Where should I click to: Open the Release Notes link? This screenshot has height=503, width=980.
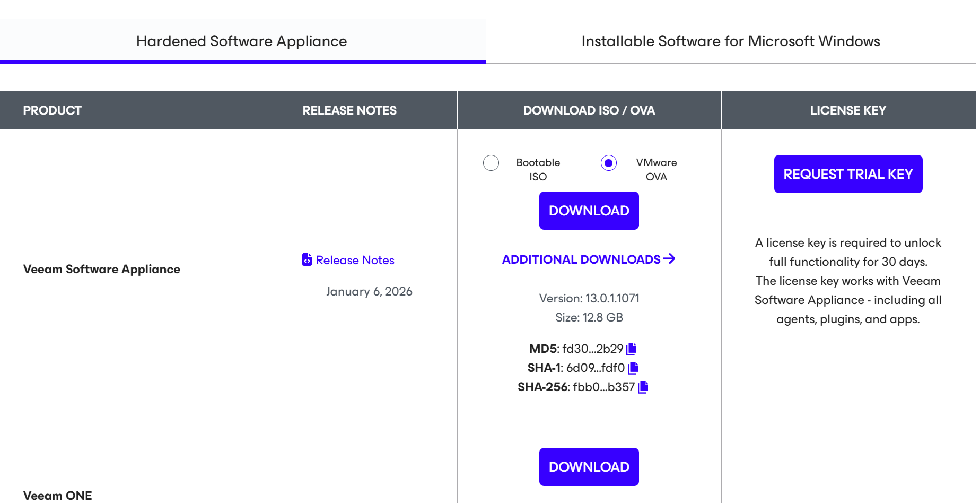[355, 260]
